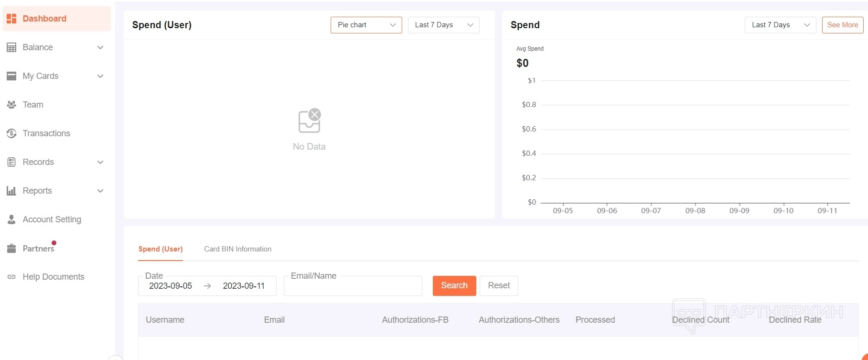
Task: Select the Spend (User) tab
Action: [161, 249]
